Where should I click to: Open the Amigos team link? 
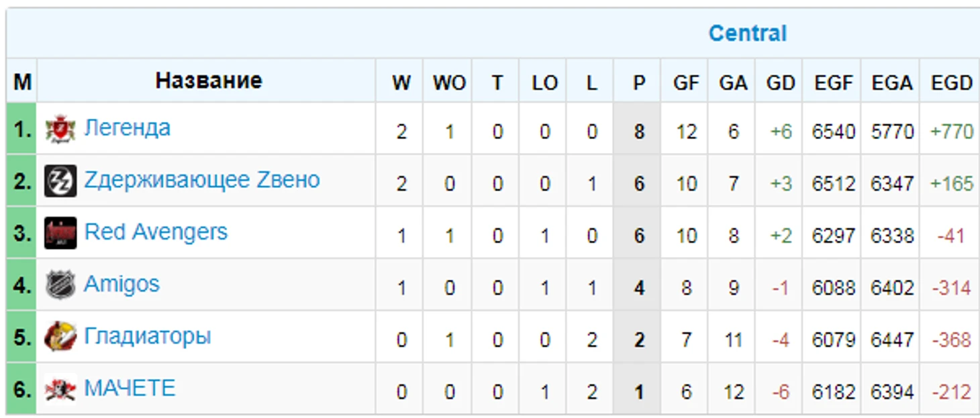121,284
